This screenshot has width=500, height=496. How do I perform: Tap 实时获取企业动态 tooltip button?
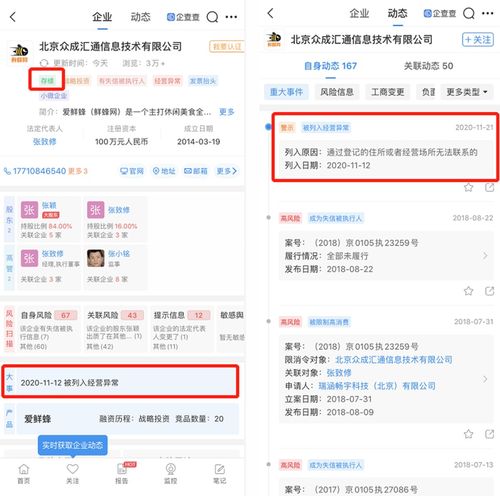point(73,445)
